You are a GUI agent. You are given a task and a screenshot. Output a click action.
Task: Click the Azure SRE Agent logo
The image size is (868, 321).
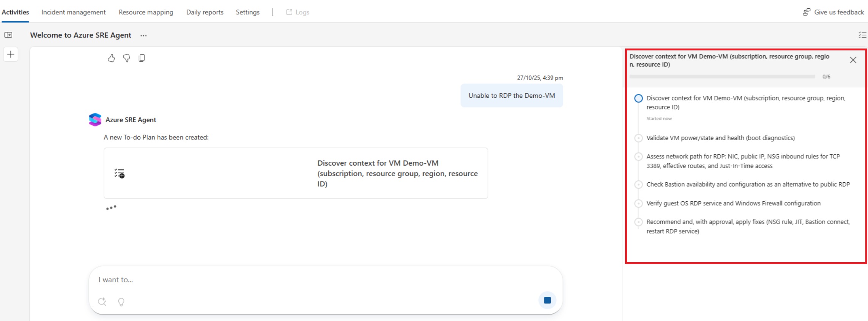click(x=95, y=120)
